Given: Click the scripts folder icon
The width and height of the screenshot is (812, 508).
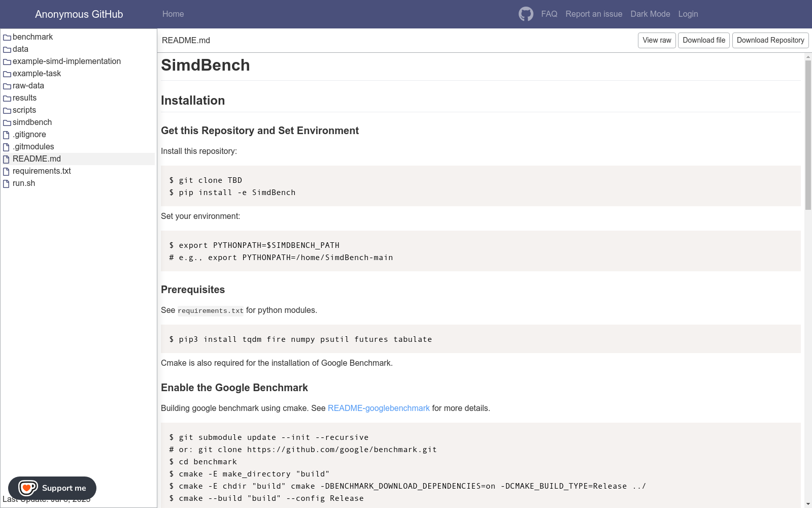Looking at the screenshot, I should [x=7, y=111].
